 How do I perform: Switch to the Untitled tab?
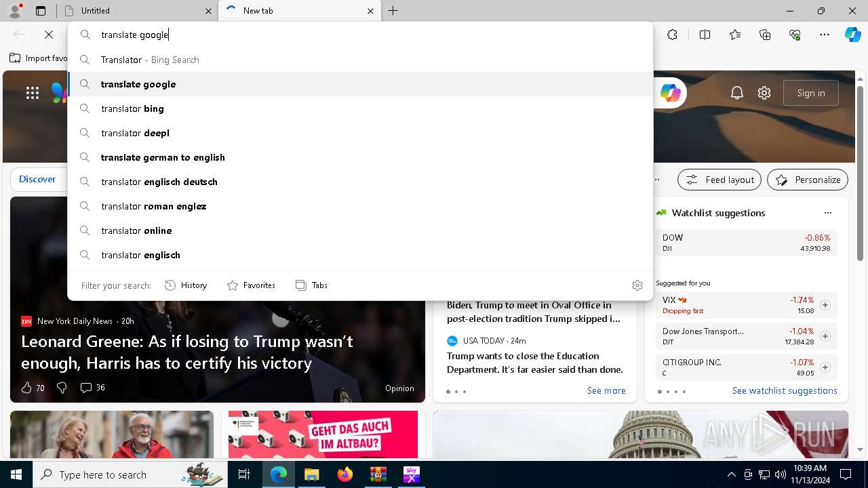point(136,11)
